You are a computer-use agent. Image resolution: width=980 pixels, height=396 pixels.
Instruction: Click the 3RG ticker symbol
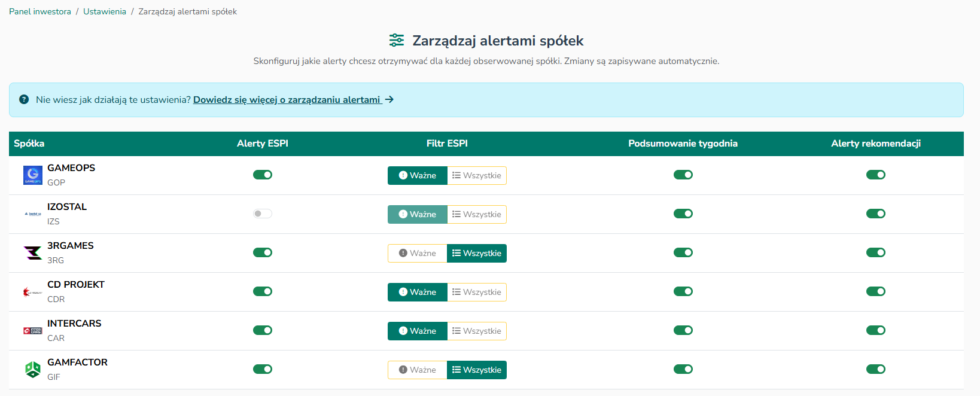coord(56,260)
